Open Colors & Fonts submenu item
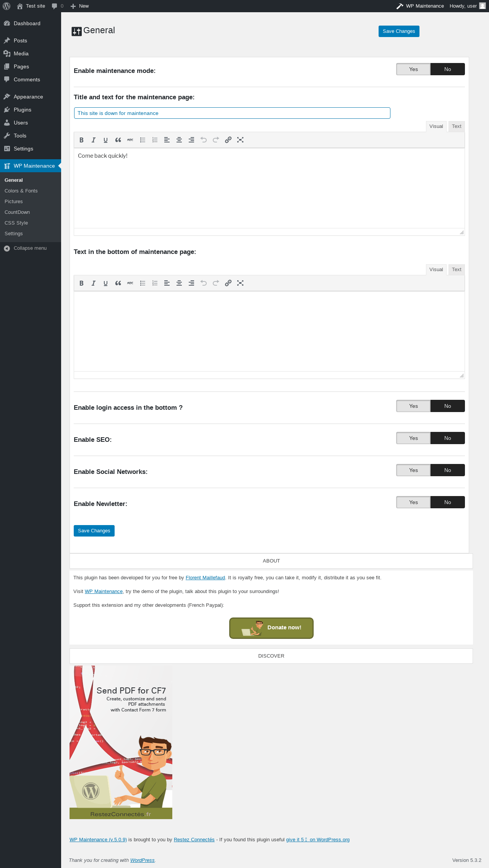The width and height of the screenshot is (489, 868). tap(21, 191)
